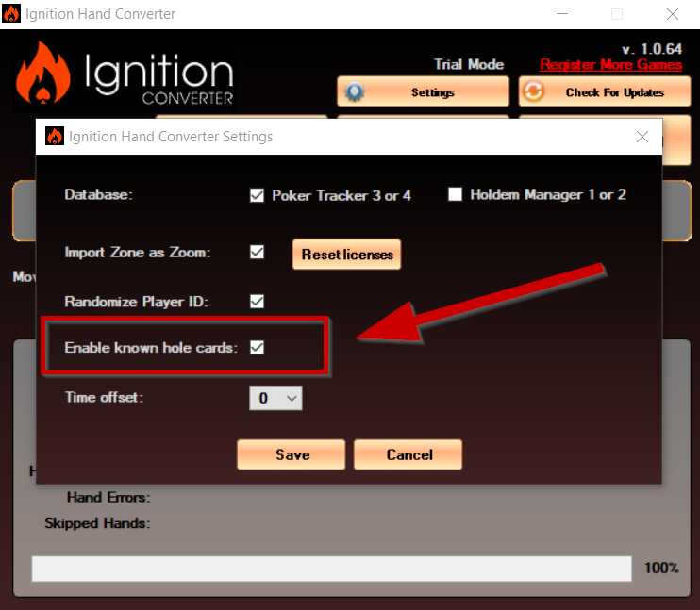Uncheck the Randomize Player ID checkbox
Image resolution: width=700 pixels, height=610 pixels.
click(x=257, y=301)
